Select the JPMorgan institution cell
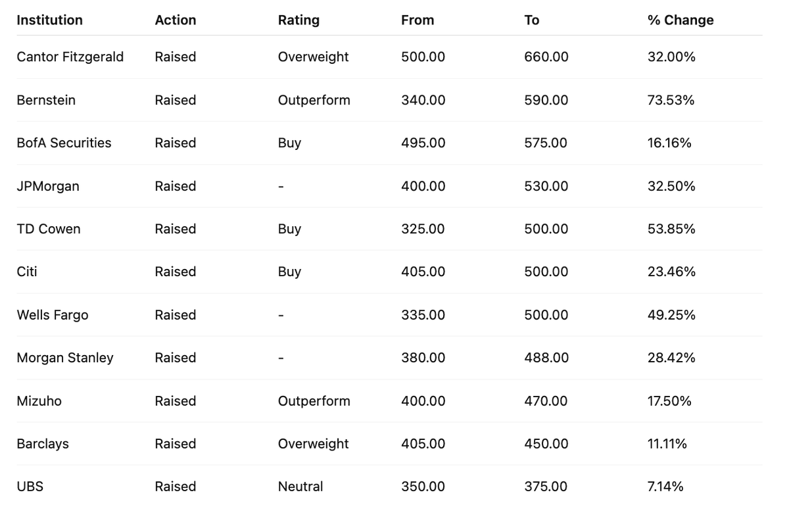The image size is (789, 532). (x=48, y=186)
